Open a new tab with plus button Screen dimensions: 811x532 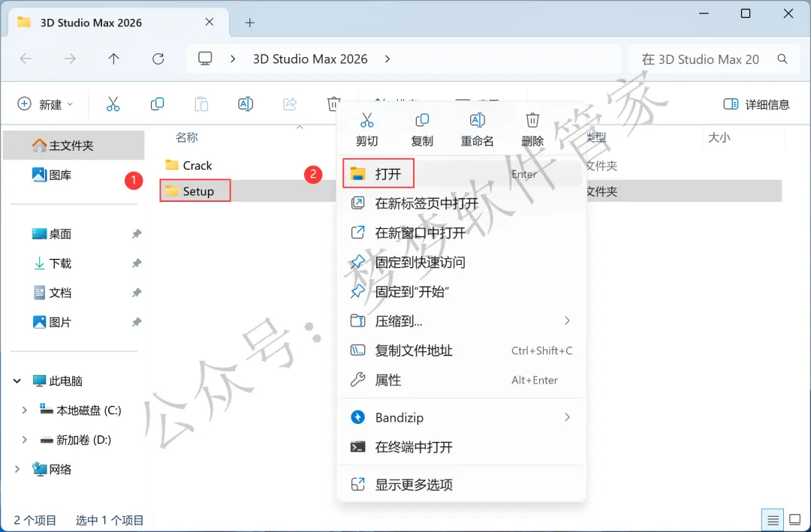click(x=250, y=23)
